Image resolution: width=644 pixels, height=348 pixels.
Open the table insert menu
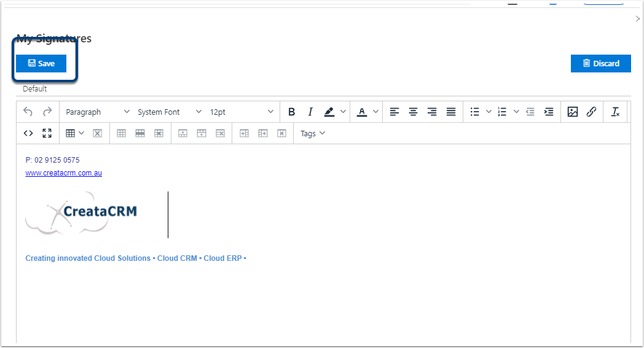coord(75,133)
